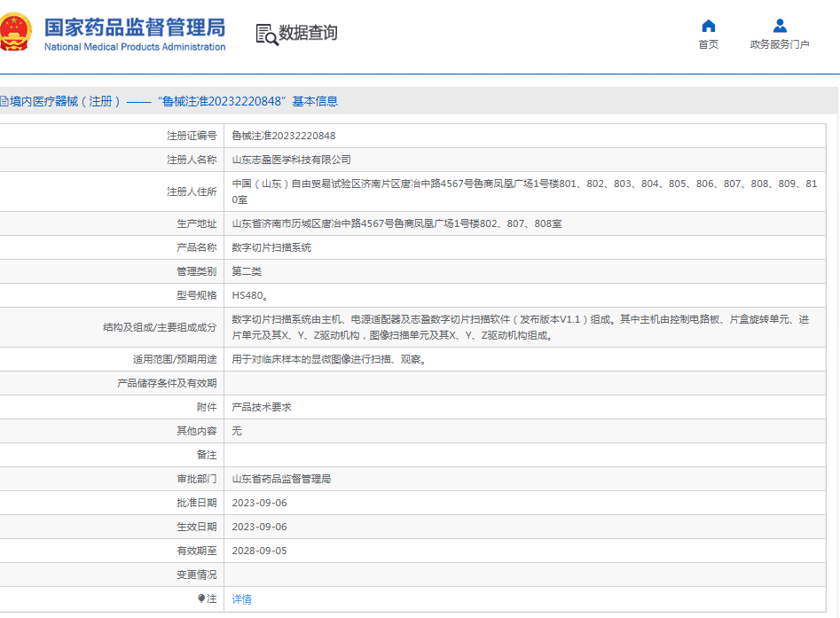Select 数字切片扫描系统 product name value
This screenshot has width=840, height=618.
point(271,247)
